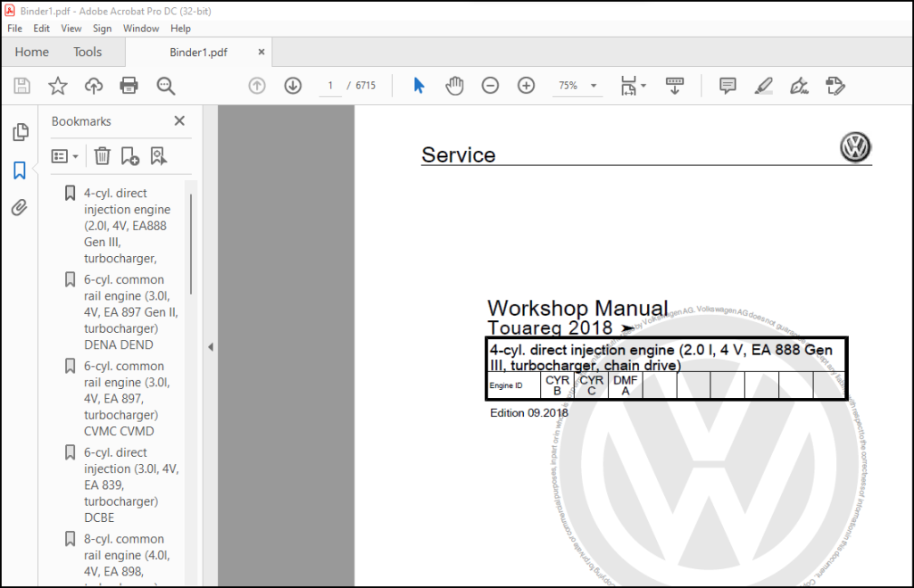This screenshot has width=914, height=588.
Task: Open bookmarks options list menu
Action: [x=64, y=156]
